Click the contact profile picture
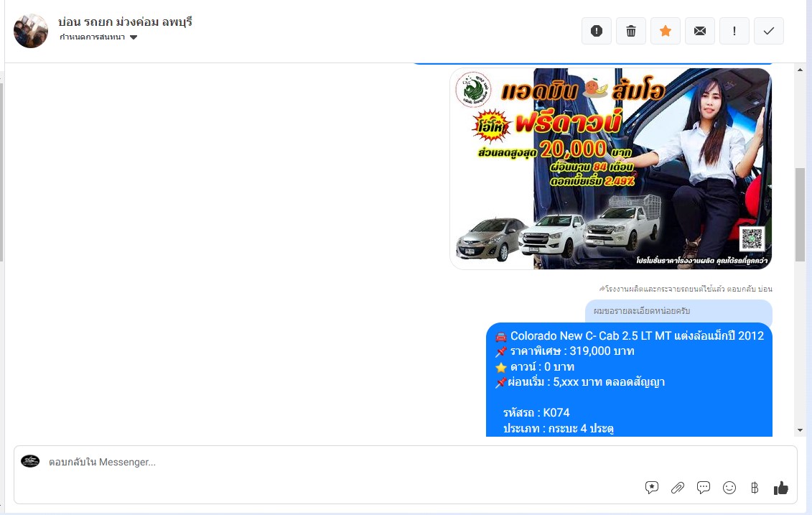This screenshot has width=812, height=515. pos(31,31)
